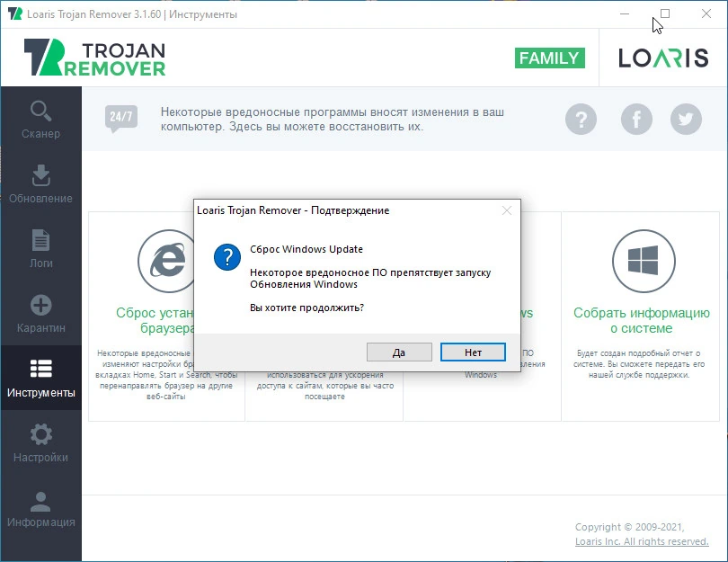Open the Логи section

click(40, 248)
